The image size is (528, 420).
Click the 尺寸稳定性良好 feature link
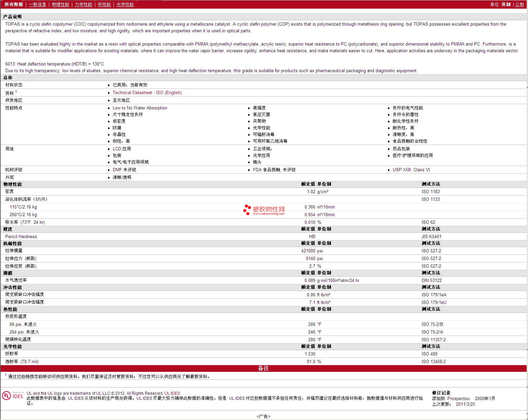(128, 114)
